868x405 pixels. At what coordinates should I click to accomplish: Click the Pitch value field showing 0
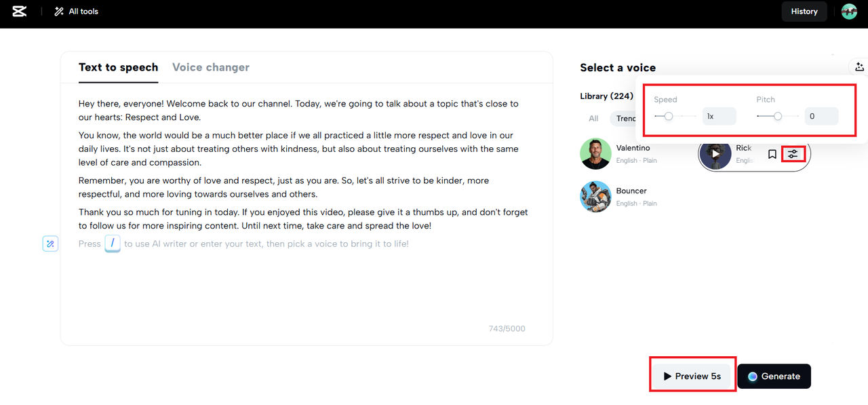tap(821, 117)
